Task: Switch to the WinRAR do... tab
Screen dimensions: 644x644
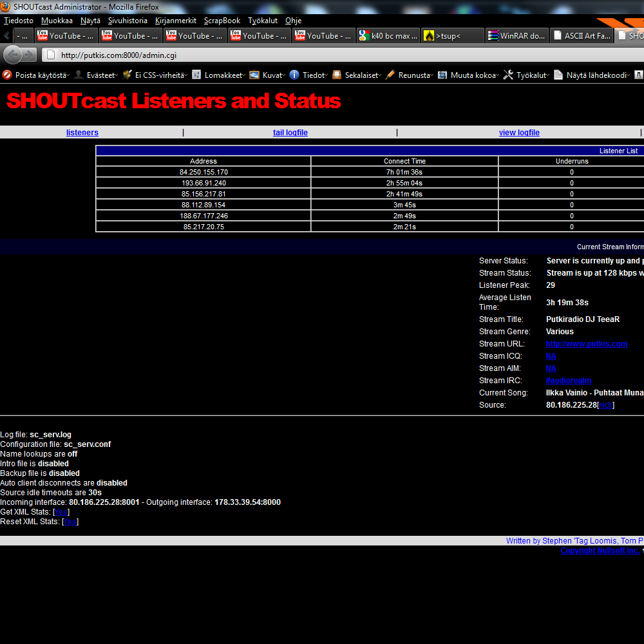Action: click(517, 35)
